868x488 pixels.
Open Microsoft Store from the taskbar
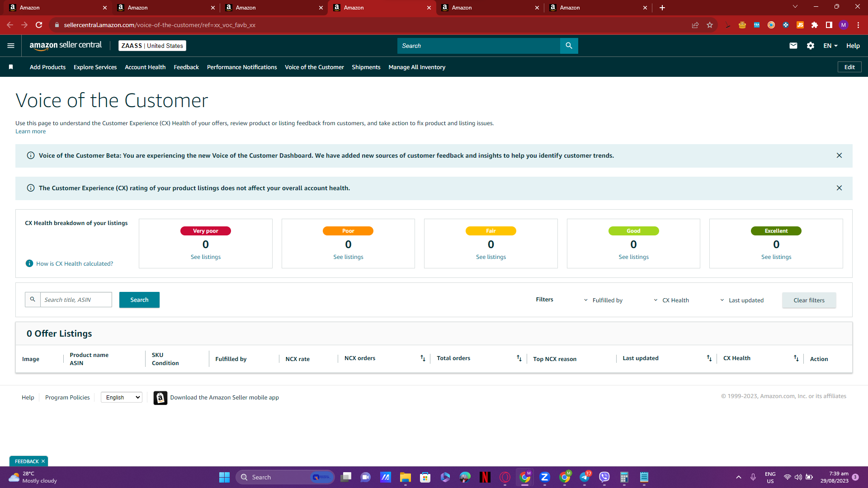coord(425,477)
